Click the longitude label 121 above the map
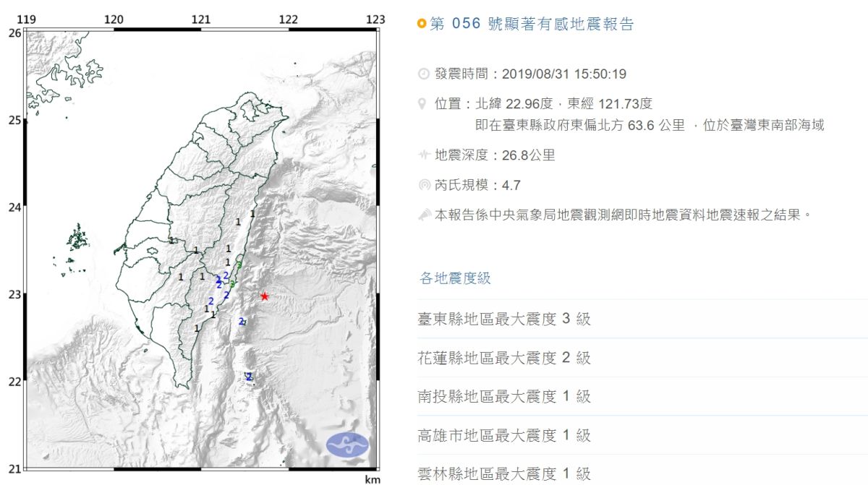This screenshot has height=485, width=868. click(202, 20)
